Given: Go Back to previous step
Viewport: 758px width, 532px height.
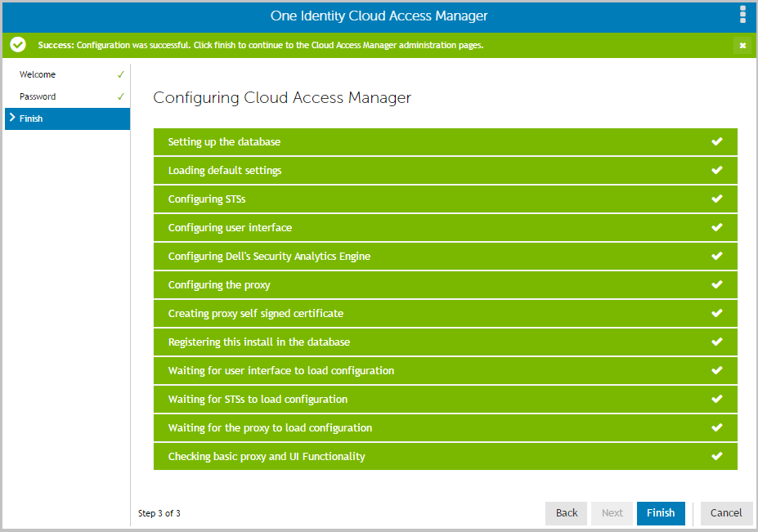Looking at the screenshot, I should (x=566, y=513).
